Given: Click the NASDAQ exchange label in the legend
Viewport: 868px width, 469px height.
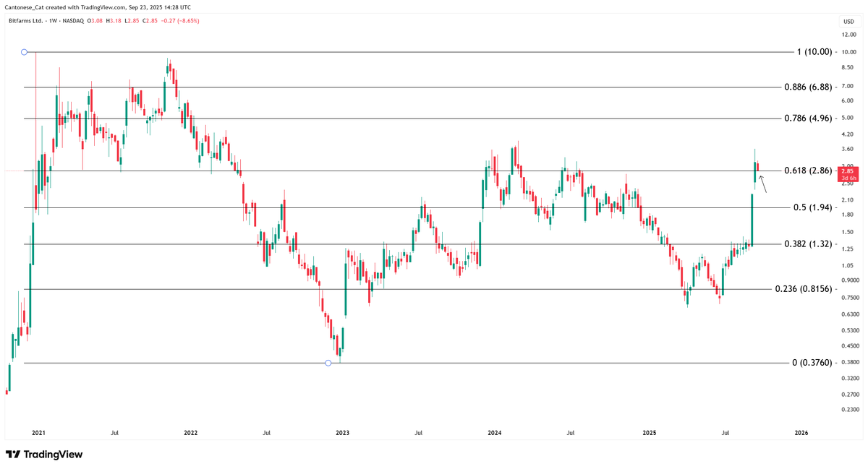Looking at the screenshot, I should (73, 21).
